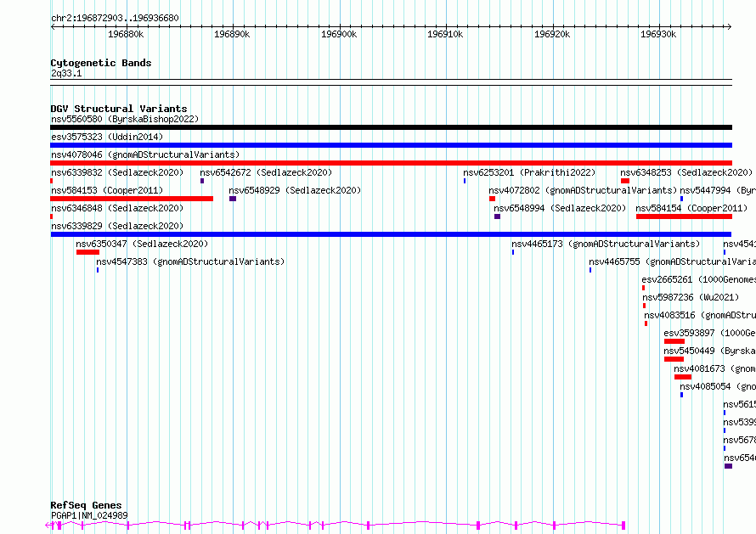Click nsv6548929 (Sedlazeck2020) label

click(x=295, y=190)
